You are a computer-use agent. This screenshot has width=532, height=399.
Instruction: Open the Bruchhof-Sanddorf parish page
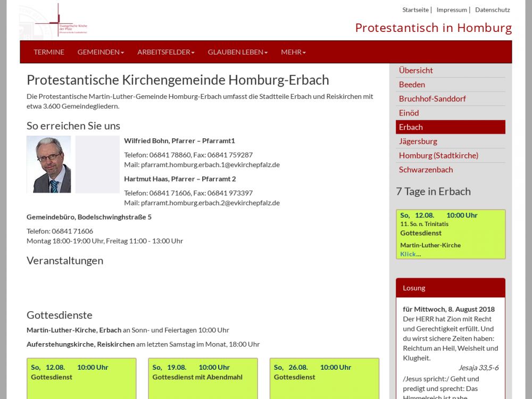coord(432,98)
